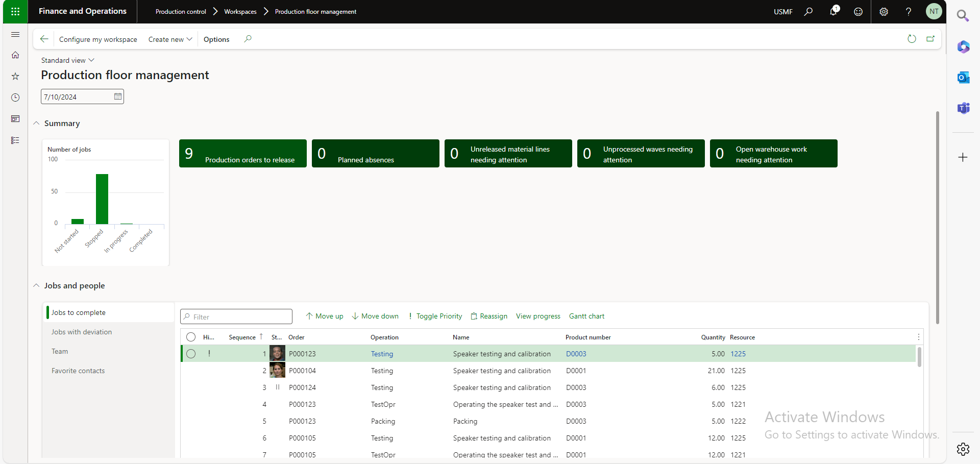
Task: Open product number D0003 link
Action: [576, 354]
